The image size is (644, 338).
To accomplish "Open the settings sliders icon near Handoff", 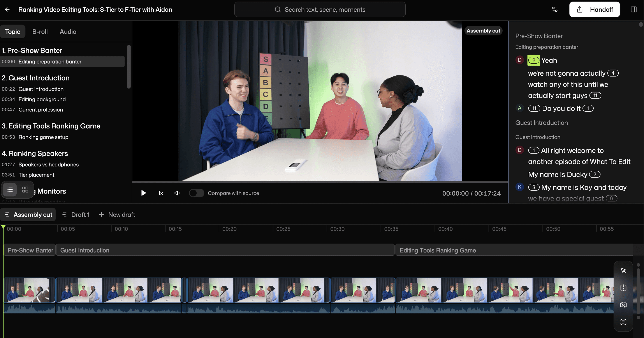I will point(555,9).
